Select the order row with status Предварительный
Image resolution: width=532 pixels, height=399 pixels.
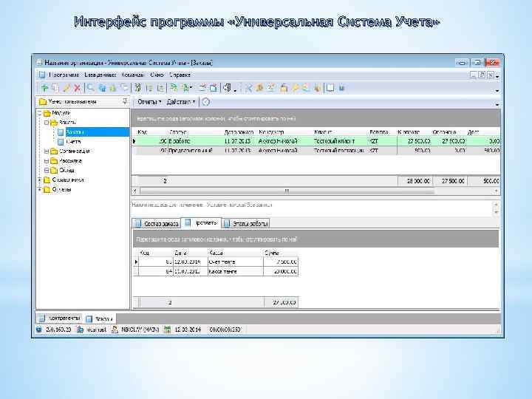pyautogui.click(x=316, y=150)
